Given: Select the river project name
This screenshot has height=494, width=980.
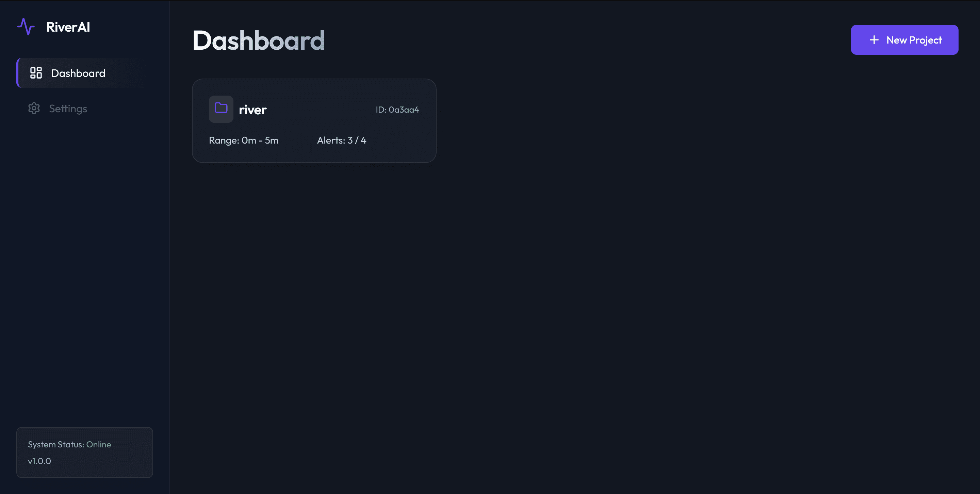Looking at the screenshot, I should (252, 110).
